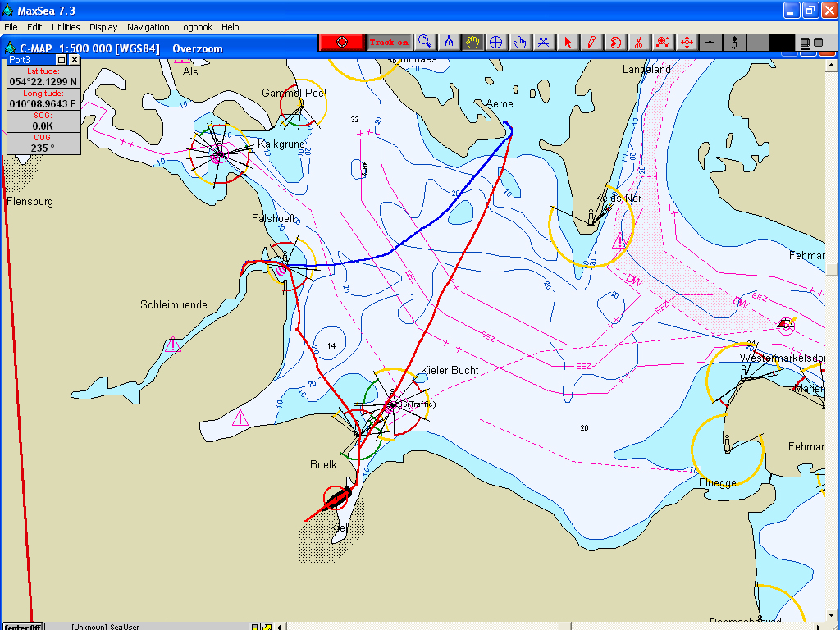Close the Port3 data panel
840x630 pixels.
pyautogui.click(x=75, y=59)
